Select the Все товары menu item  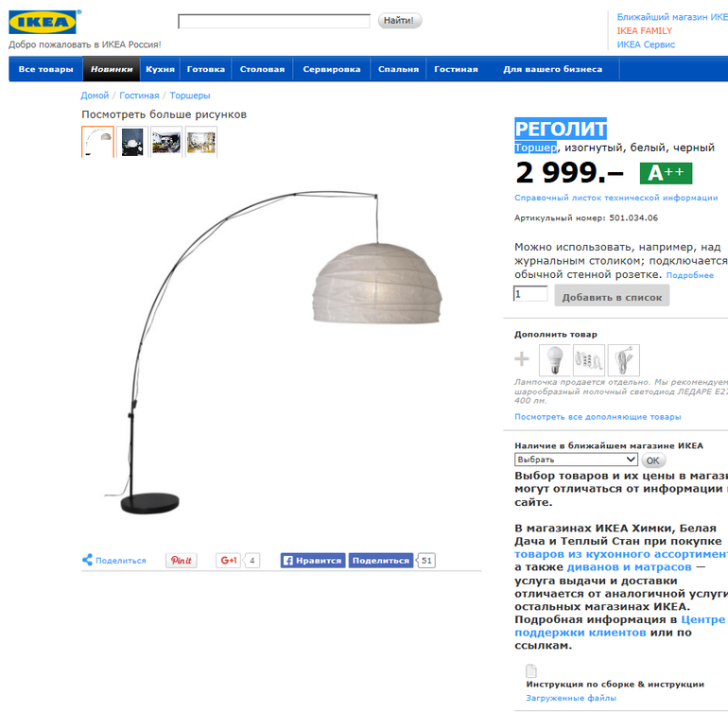(46, 69)
